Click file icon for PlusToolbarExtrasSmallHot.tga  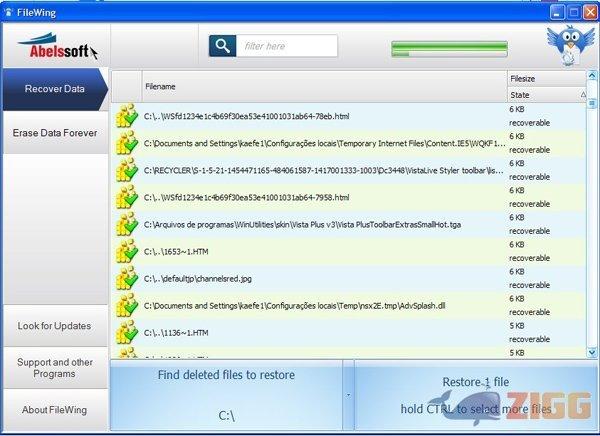126,224
